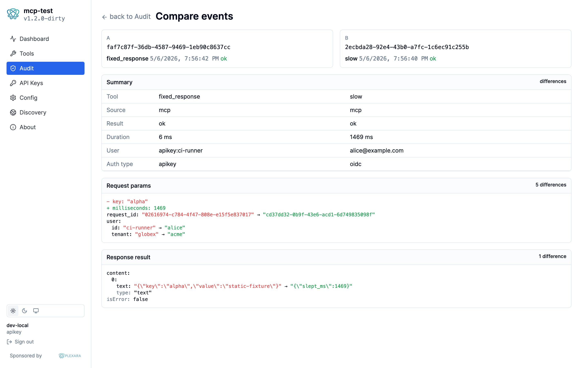Viewport: 588px width, 368px height.
Task: Click version text v1.2.0-dirty
Action: [x=44, y=18]
